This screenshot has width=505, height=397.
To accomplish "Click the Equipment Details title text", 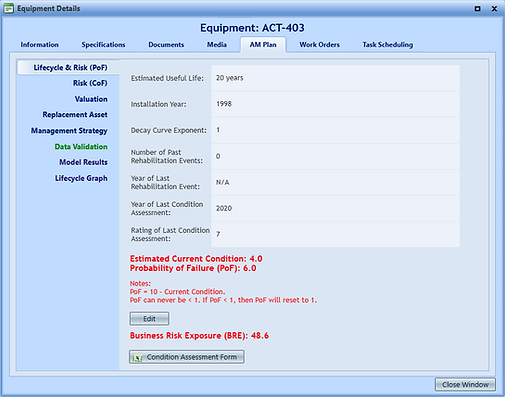I will coord(49,8).
